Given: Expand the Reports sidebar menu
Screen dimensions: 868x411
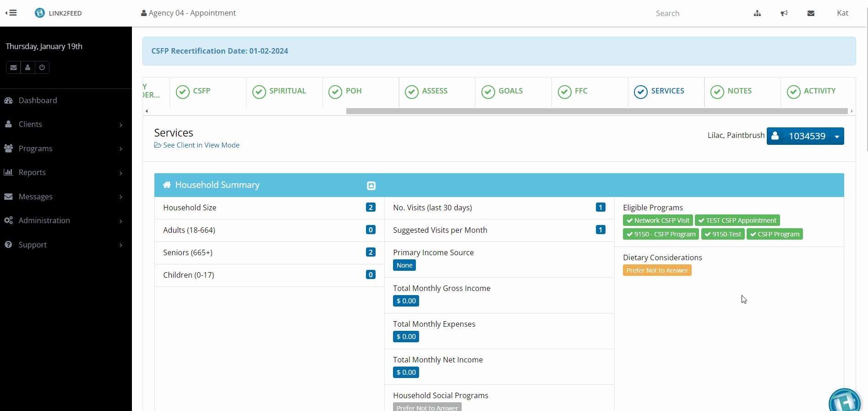Looking at the screenshot, I should pyautogui.click(x=64, y=173).
